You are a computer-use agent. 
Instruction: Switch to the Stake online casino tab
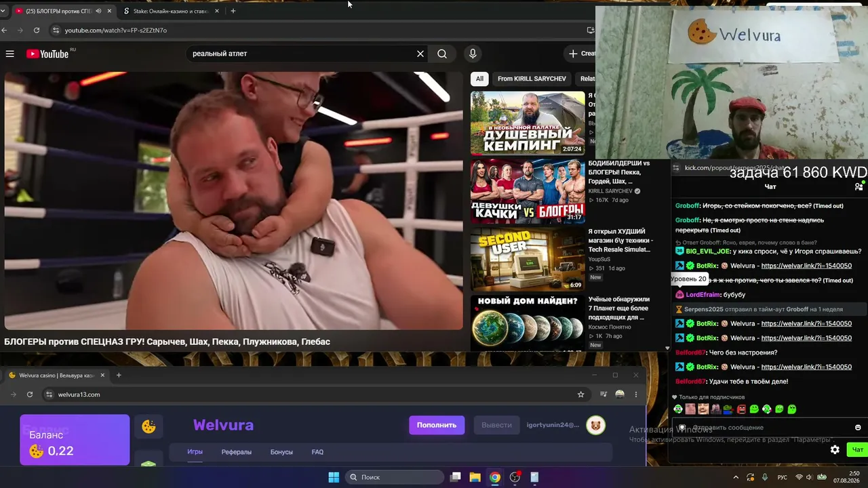tap(170, 11)
